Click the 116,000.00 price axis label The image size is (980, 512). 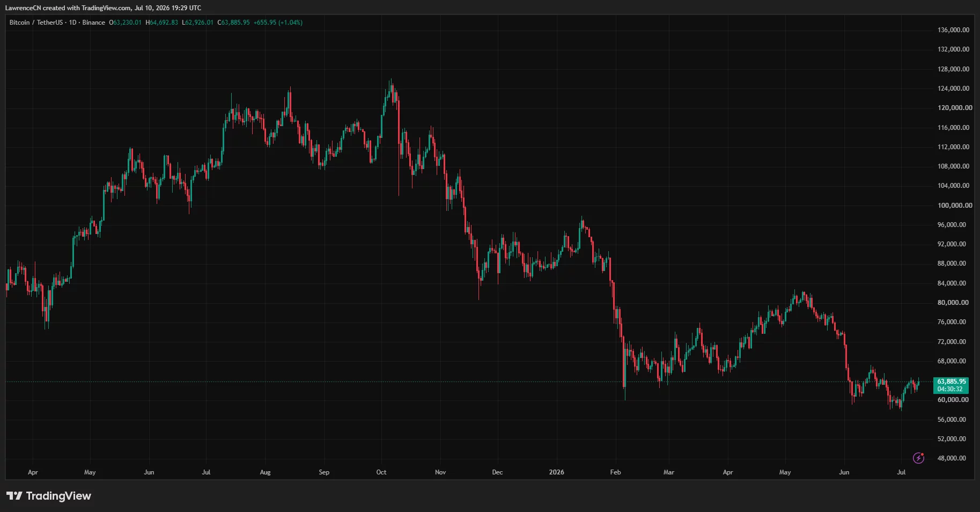pyautogui.click(x=953, y=128)
